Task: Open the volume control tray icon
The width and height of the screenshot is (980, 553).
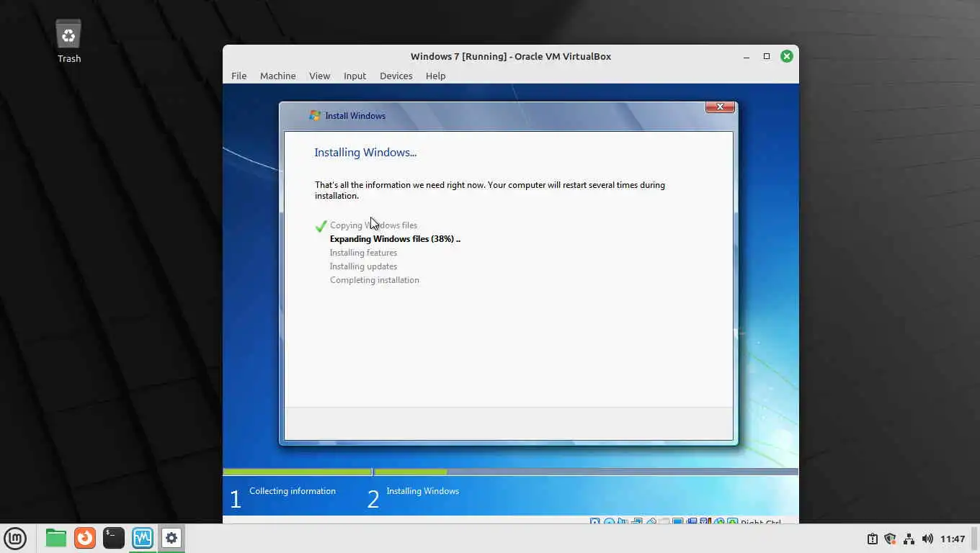Action: [x=927, y=539]
